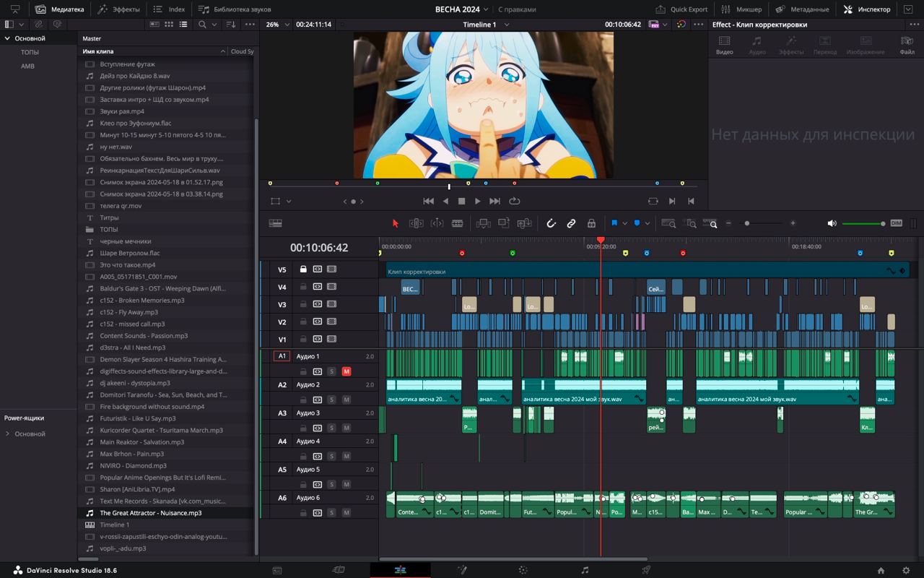Toggle timeline Snapping magnet icon

pyautogui.click(x=551, y=223)
